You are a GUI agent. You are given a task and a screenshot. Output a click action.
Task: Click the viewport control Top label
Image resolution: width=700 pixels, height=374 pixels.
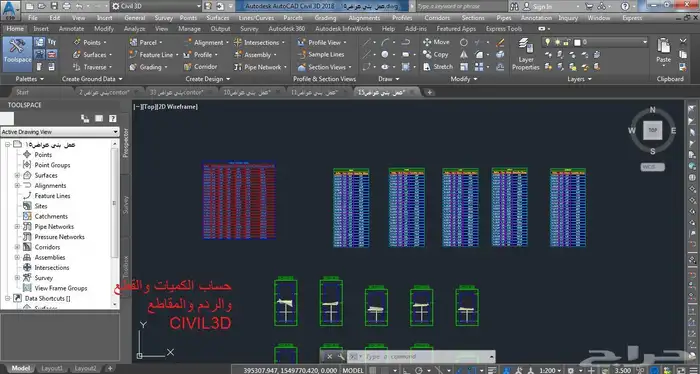pos(149,107)
